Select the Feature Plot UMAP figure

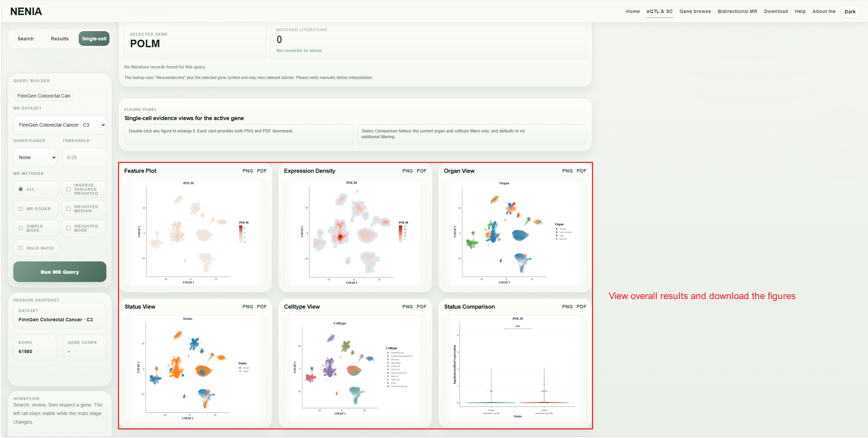[195, 233]
